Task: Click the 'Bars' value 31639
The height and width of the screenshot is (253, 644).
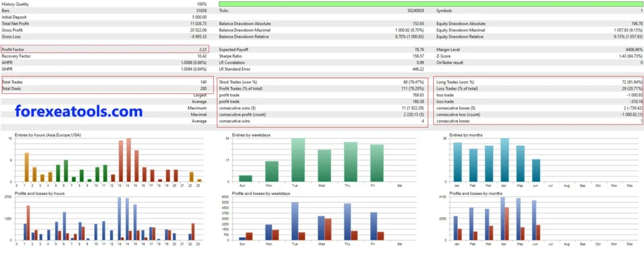Action: pyautogui.click(x=201, y=11)
